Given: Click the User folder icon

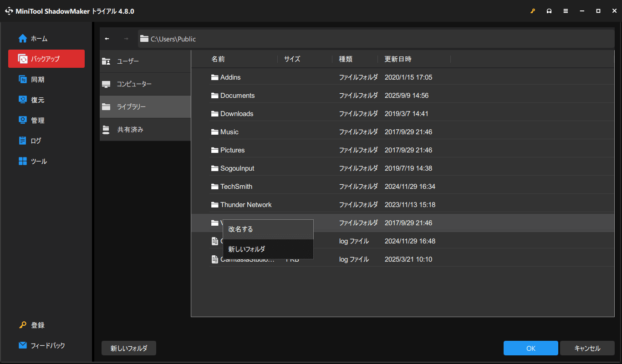Looking at the screenshot, I should pos(106,61).
